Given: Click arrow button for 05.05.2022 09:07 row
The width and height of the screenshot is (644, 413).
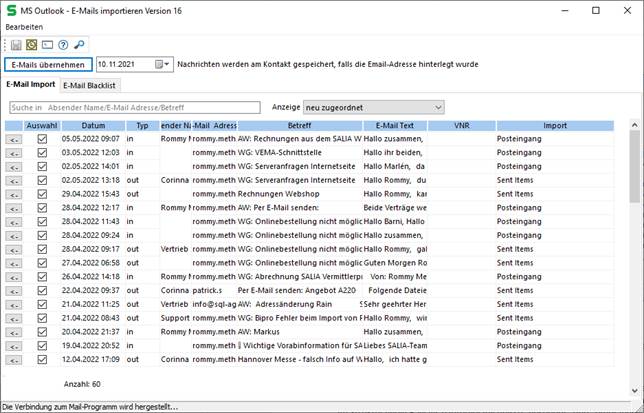Looking at the screenshot, I should point(14,139).
